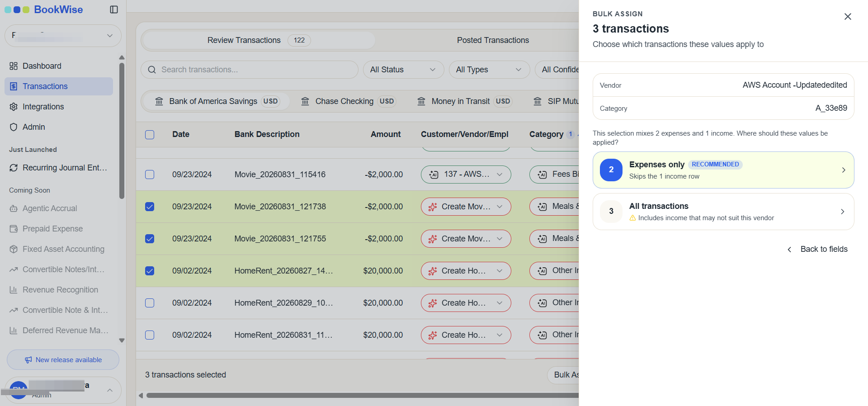Select Money in Transit account tab

(464, 101)
